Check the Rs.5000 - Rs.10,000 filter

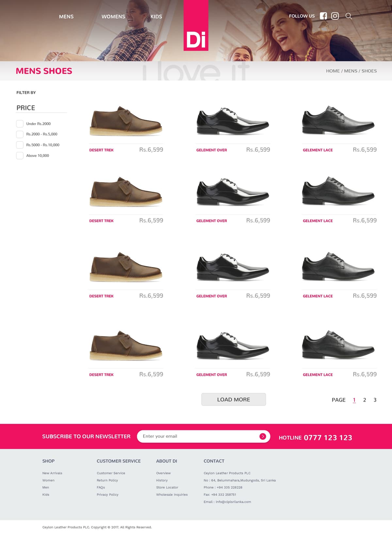coord(20,145)
